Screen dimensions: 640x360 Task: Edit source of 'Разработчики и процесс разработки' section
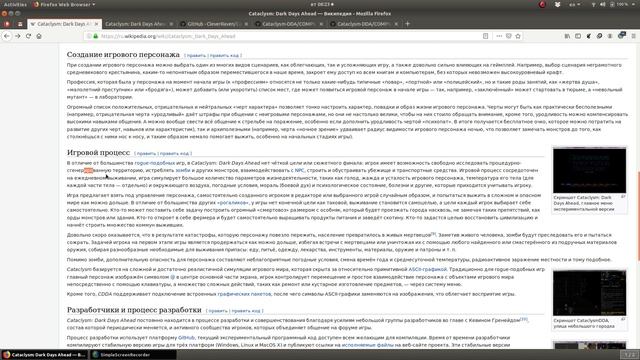246,311
